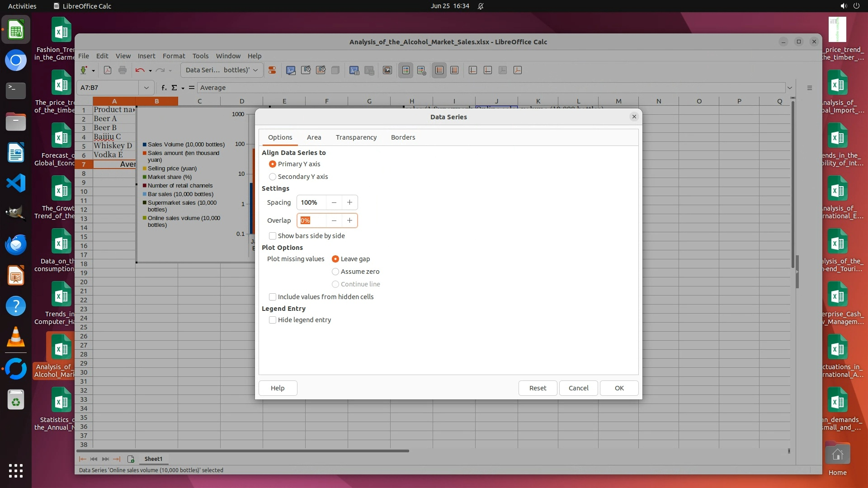The height and width of the screenshot is (488, 868).
Task: Toggle the Vertical Grids toolbar icon
Action: click(x=454, y=70)
